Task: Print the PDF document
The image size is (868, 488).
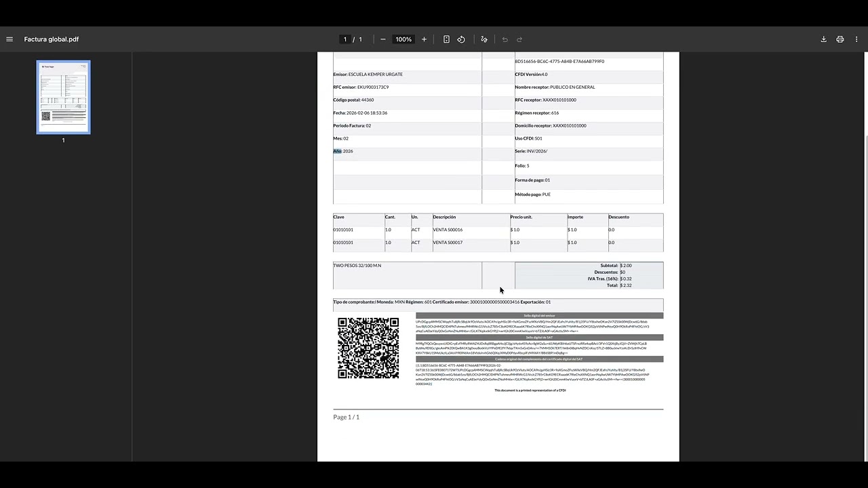Action: [840, 39]
